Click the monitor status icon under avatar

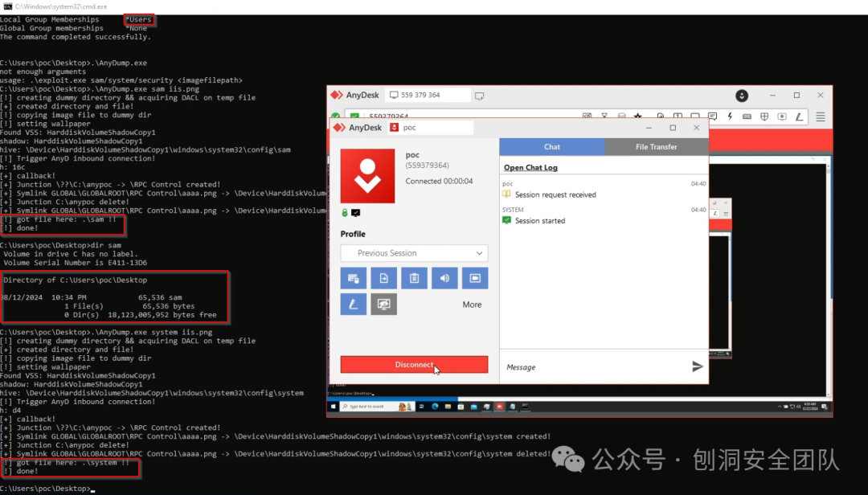(355, 213)
